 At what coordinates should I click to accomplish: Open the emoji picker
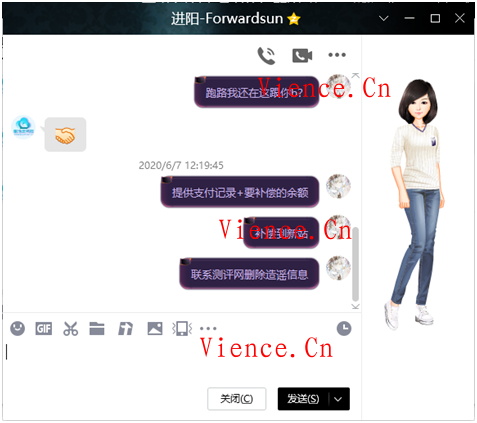pos(17,328)
